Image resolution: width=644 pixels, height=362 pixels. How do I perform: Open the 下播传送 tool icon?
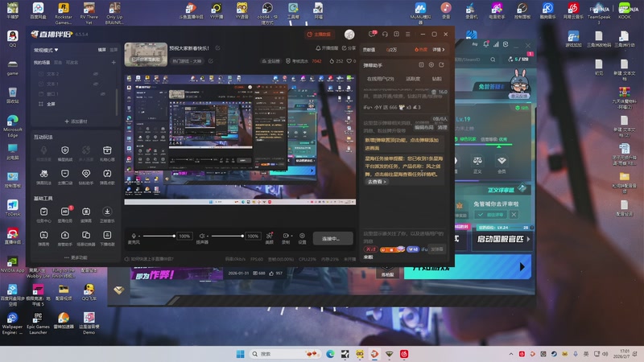(x=107, y=238)
